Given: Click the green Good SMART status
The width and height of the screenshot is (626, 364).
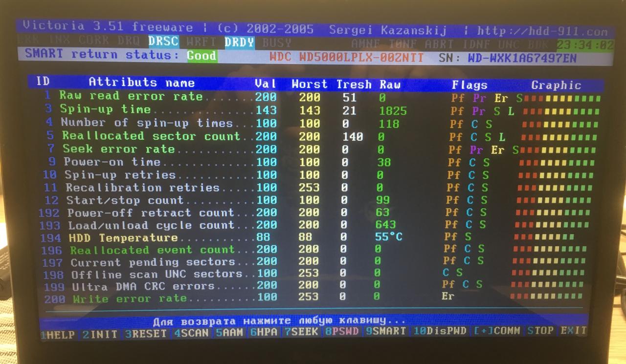Looking at the screenshot, I should tap(201, 56).
